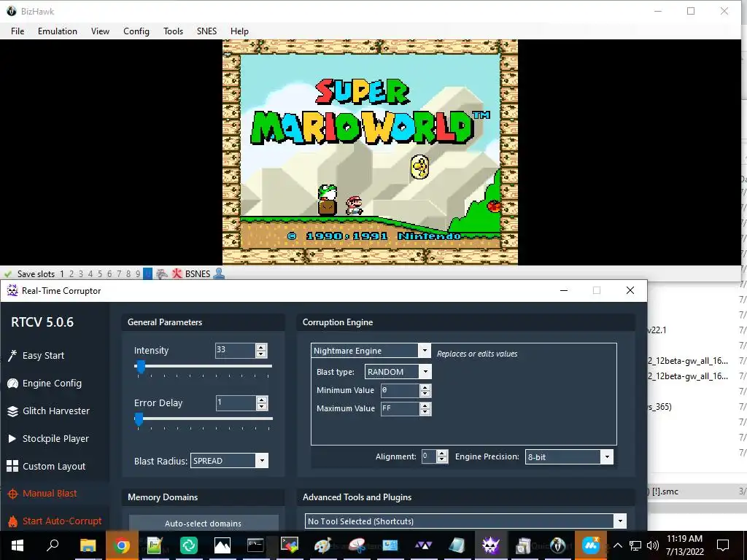Open the Blast type RANDOM dropdown
Viewport: 747px width, 560px height.
click(398, 371)
